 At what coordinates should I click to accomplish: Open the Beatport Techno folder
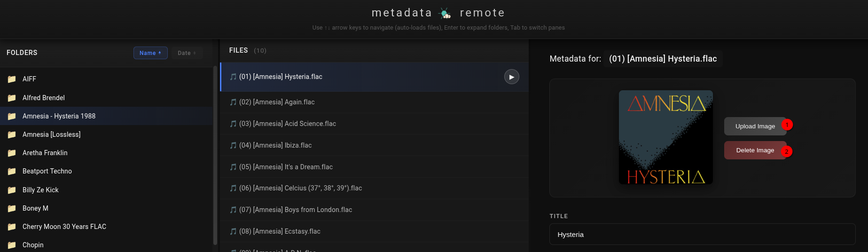pyautogui.click(x=106, y=171)
